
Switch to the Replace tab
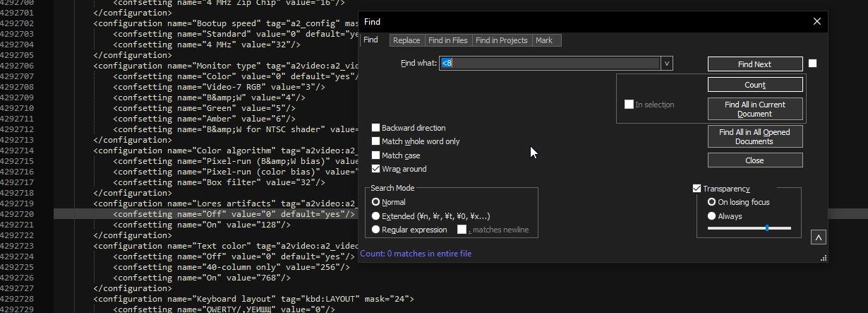click(406, 41)
